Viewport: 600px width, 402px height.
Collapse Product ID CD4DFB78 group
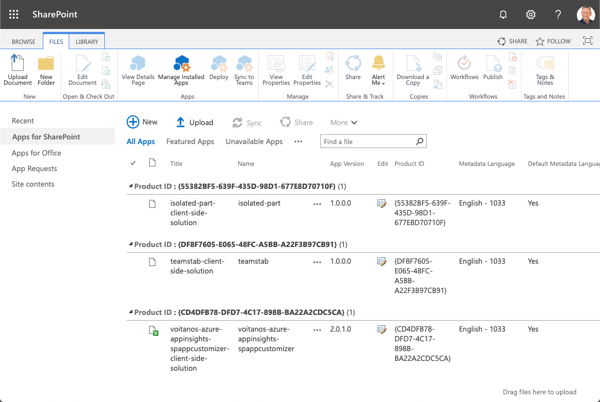131,312
